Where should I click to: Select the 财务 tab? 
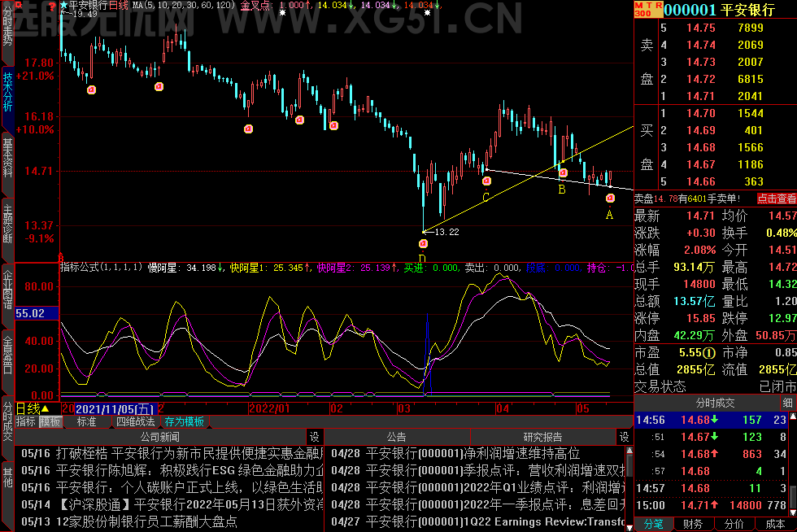click(693, 525)
